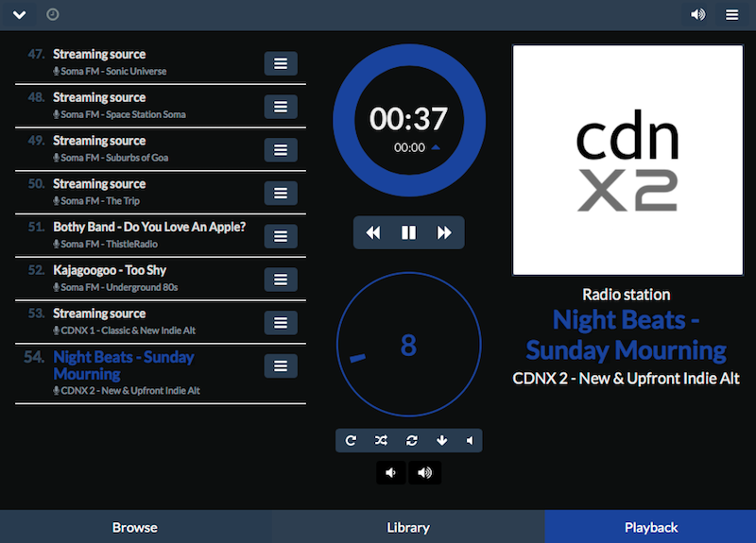
Task: Play Kajagoogoo - Too Shy
Action: pos(110,270)
